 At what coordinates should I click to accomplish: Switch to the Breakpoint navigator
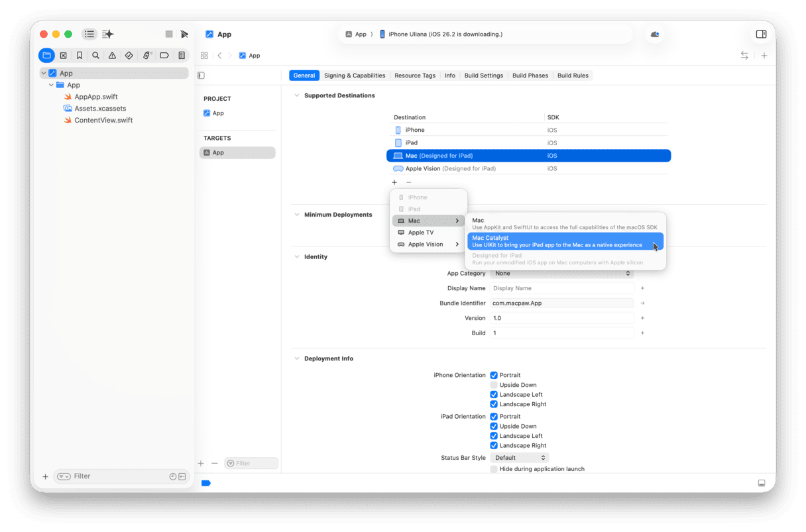tap(164, 56)
